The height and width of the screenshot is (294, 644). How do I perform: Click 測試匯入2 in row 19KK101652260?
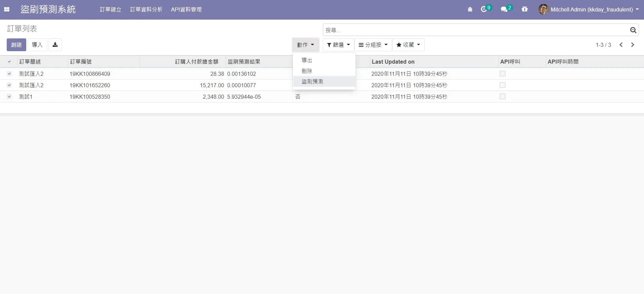pyautogui.click(x=31, y=85)
